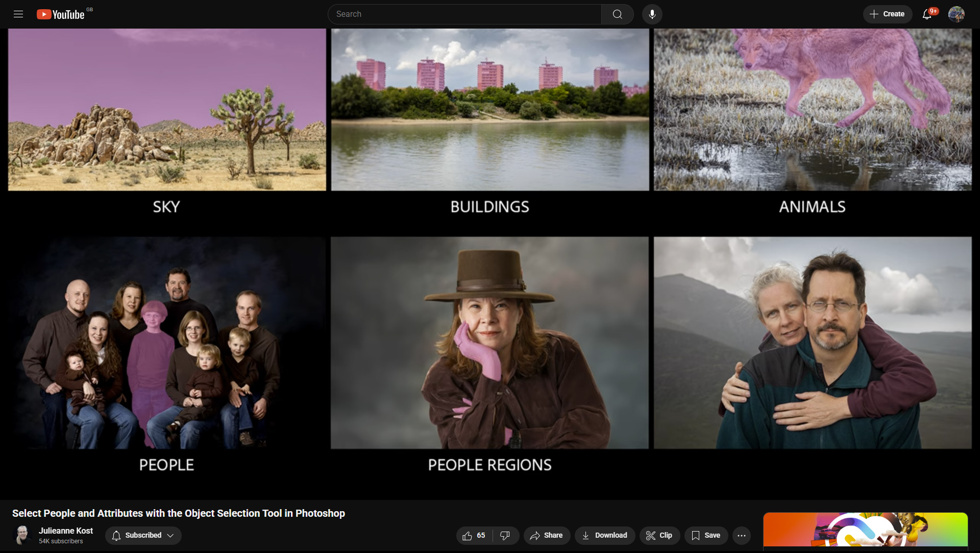Viewport: 980px width, 553px height.
Task: Dislike the video with thumbs down
Action: click(x=505, y=535)
